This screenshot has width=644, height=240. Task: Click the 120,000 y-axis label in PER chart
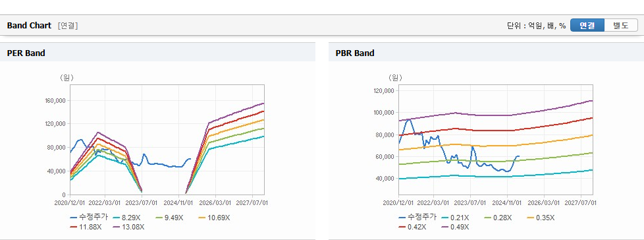tap(56, 124)
